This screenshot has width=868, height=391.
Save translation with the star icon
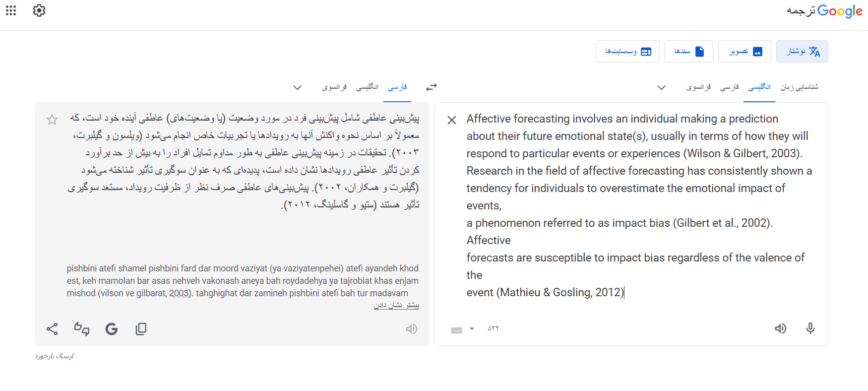(x=52, y=120)
